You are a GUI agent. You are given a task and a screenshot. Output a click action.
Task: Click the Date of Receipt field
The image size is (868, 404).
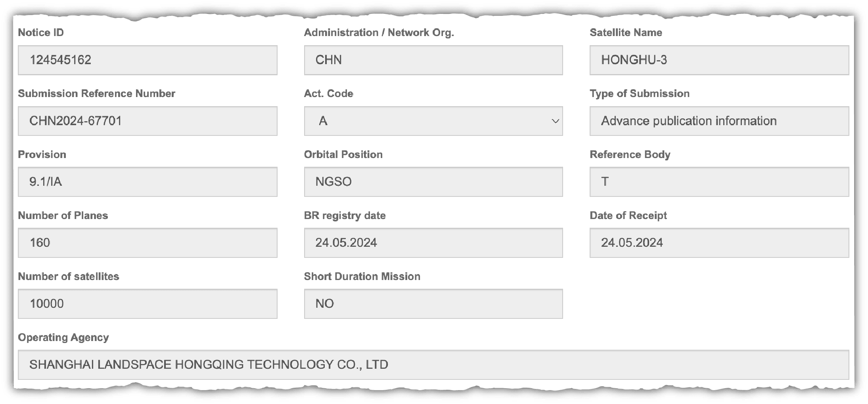pyautogui.click(x=719, y=243)
